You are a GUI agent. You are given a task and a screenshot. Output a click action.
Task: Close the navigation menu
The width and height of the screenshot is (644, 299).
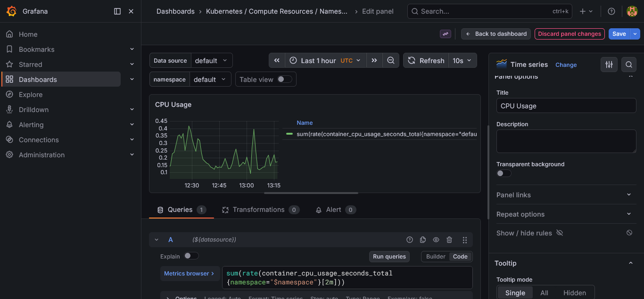[131, 11]
